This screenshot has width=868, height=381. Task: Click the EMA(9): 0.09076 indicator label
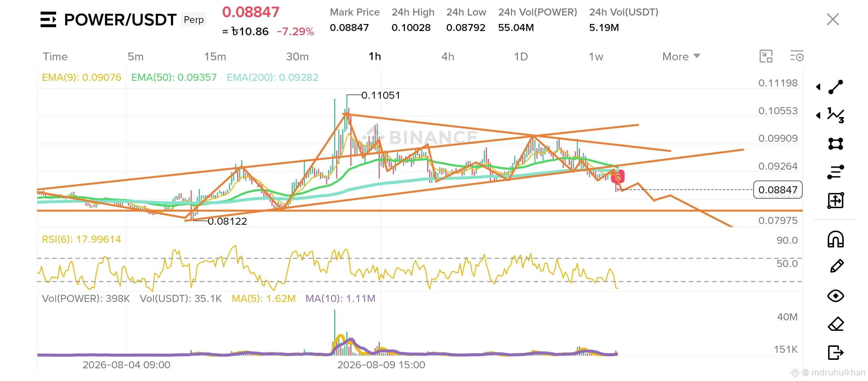(x=82, y=77)
